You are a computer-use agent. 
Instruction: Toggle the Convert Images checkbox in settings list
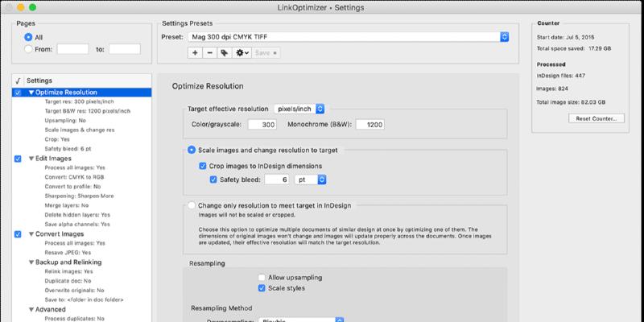pos(18,234)
